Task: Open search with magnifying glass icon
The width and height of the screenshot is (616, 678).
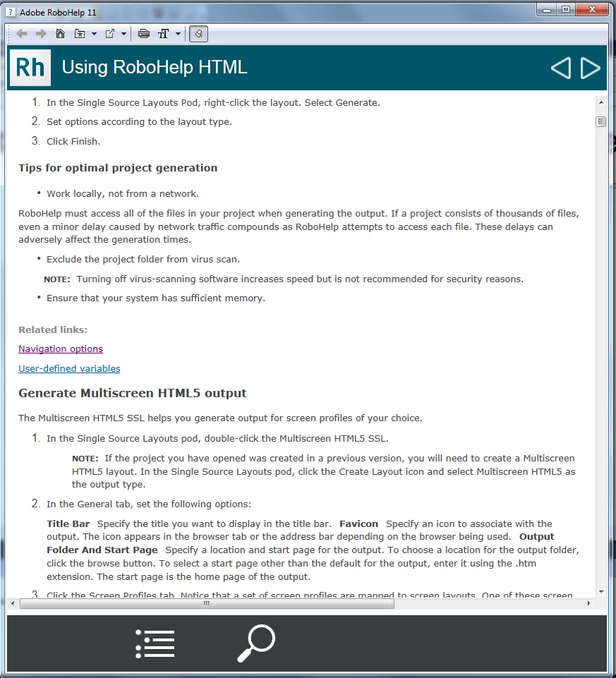Action: [257, 643]
